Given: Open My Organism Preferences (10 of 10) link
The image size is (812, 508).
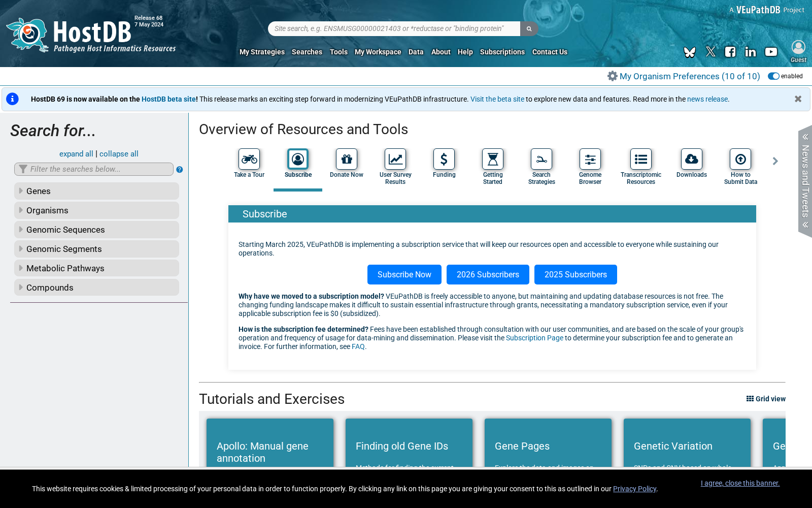Looking at the screenshot, I should click(x=690, y=76).
